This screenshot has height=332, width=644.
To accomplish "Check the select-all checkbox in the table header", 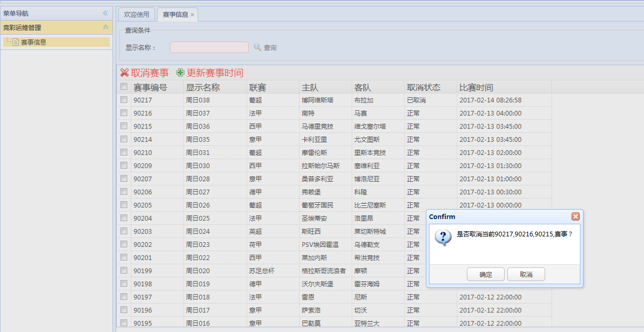I will point(124,86).
